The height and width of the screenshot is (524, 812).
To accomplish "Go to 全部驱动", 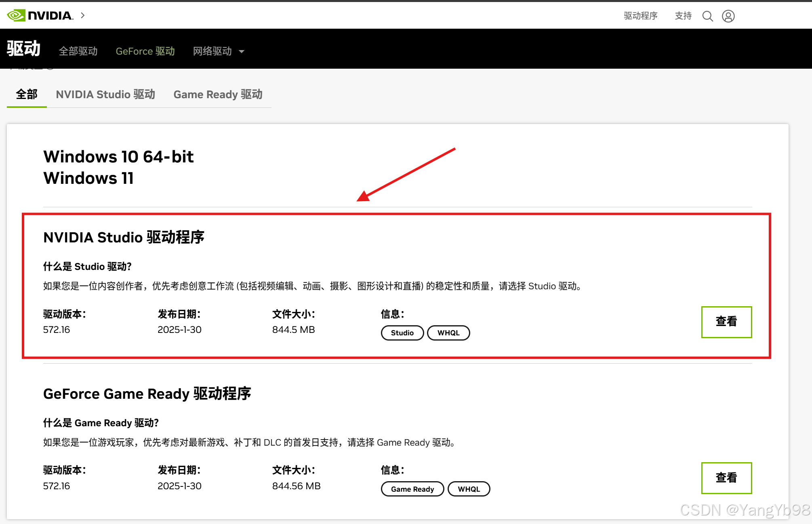I will click(x=78, y=51).
